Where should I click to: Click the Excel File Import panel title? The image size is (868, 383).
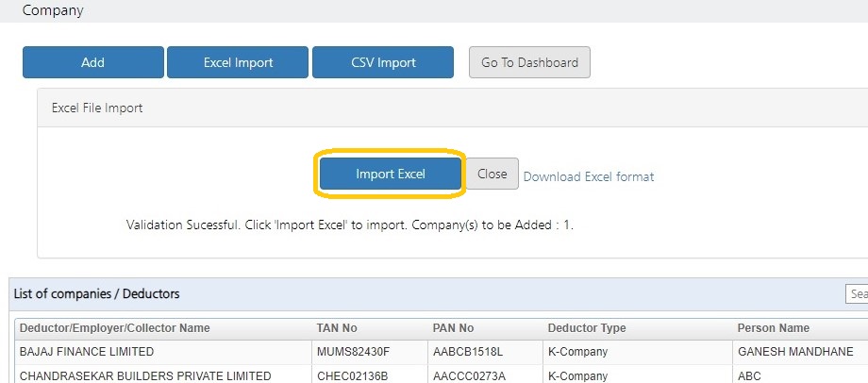97,108
